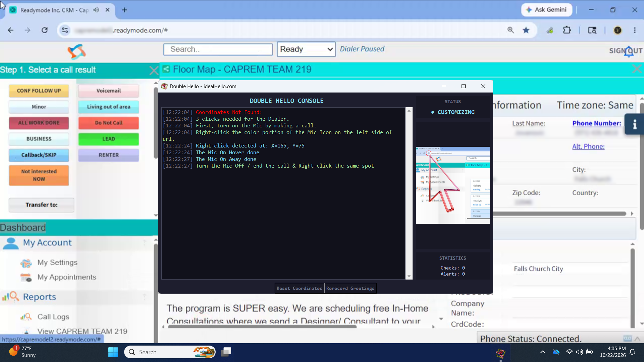The height and width of the screenshot is (362, 644).
Task: Click the SIGN OUT link
Action: [626, 51]
